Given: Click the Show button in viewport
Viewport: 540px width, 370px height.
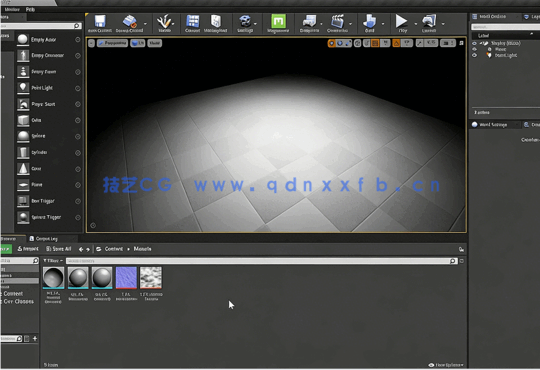Looking at the screenshot, I should point(155,43).
